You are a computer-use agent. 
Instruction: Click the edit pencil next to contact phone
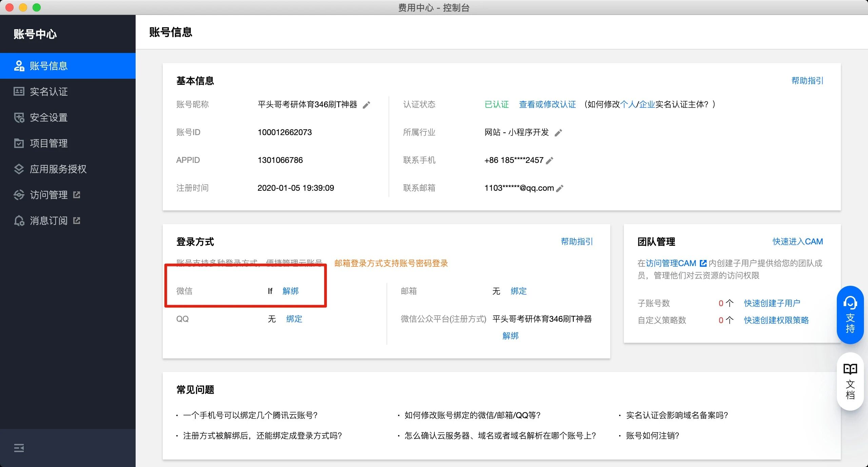click(550, 161)
